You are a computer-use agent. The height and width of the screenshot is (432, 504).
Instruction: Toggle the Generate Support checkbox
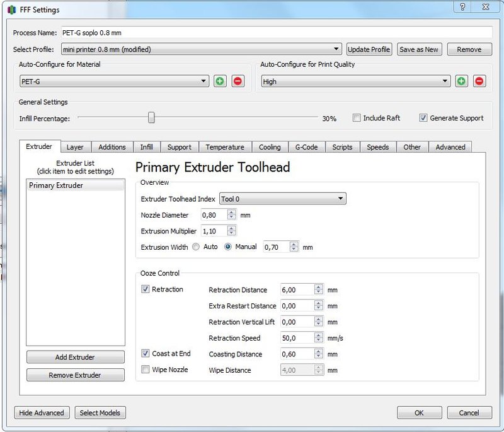(x=423, y=118)
